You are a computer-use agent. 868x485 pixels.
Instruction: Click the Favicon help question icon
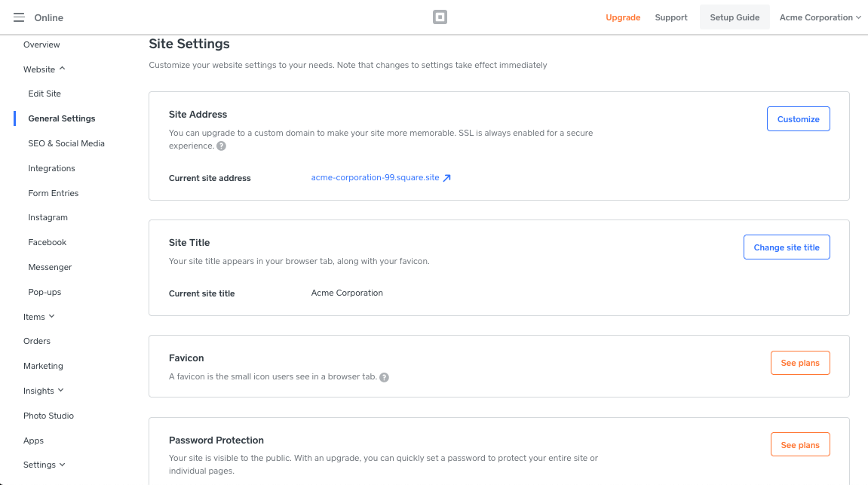384,377
